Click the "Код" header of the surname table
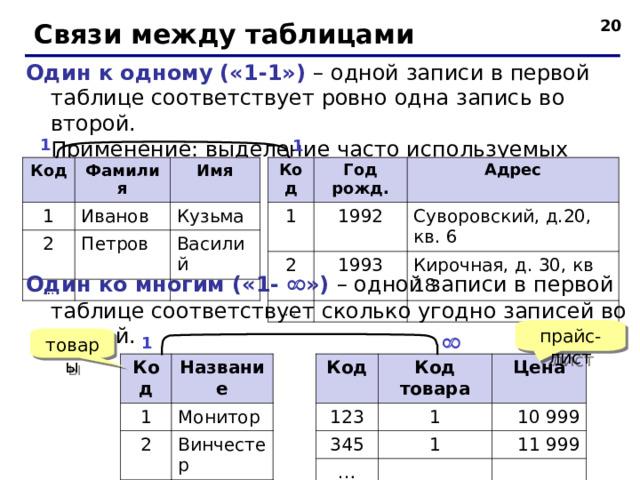The image size is (640, 480). (49, 180)
